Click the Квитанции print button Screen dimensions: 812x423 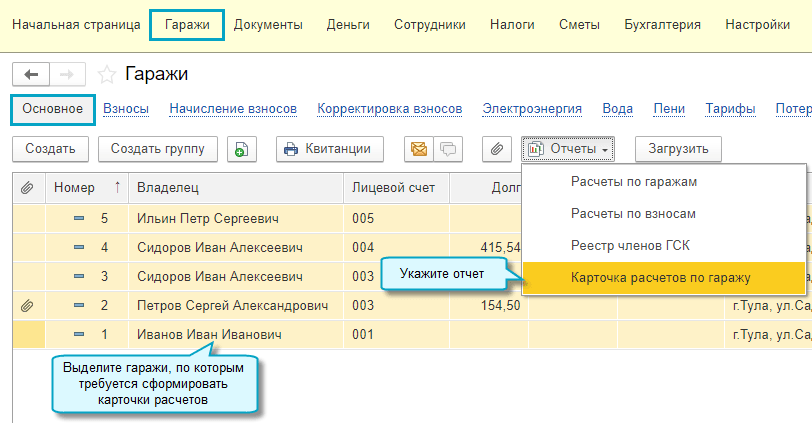(x=330, y=149)
